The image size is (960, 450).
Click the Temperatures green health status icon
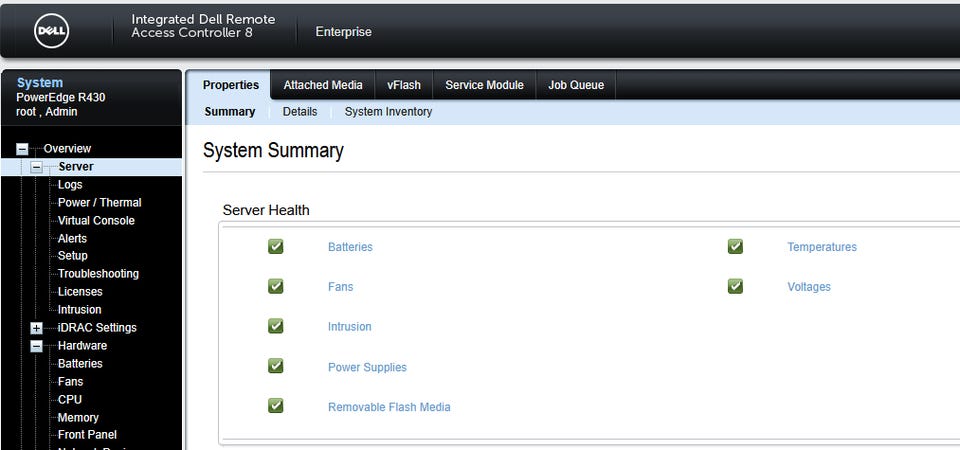tap(736, 246)
